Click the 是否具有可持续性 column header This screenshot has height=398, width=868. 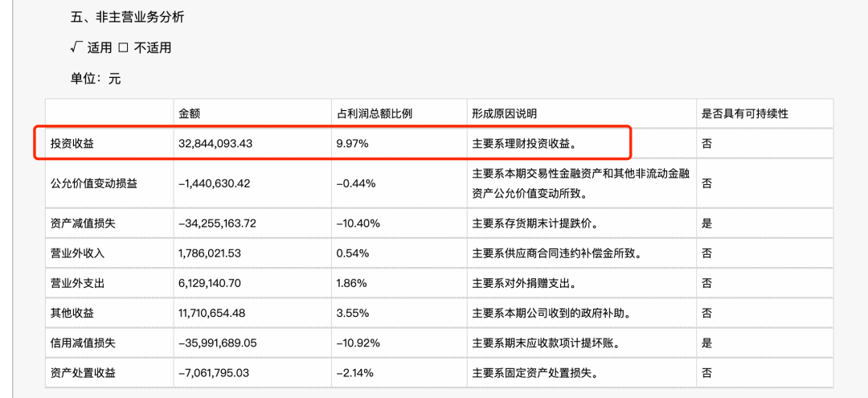(745, 113)
